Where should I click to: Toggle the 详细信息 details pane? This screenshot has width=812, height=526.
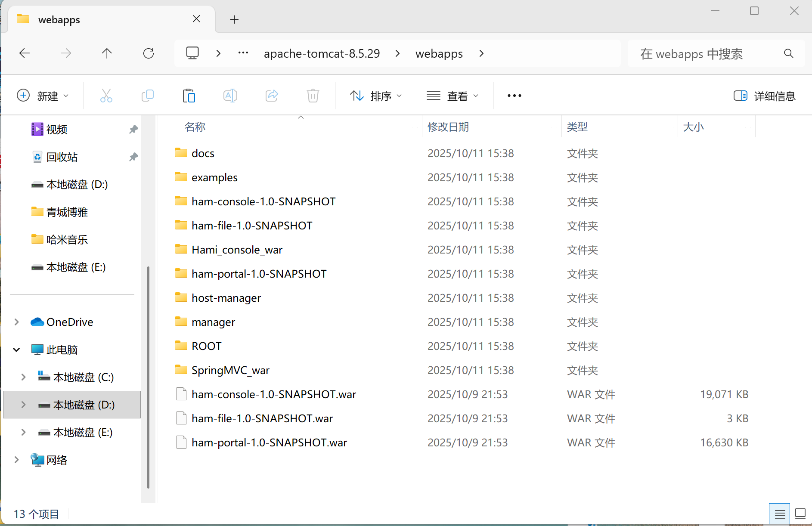764,96
